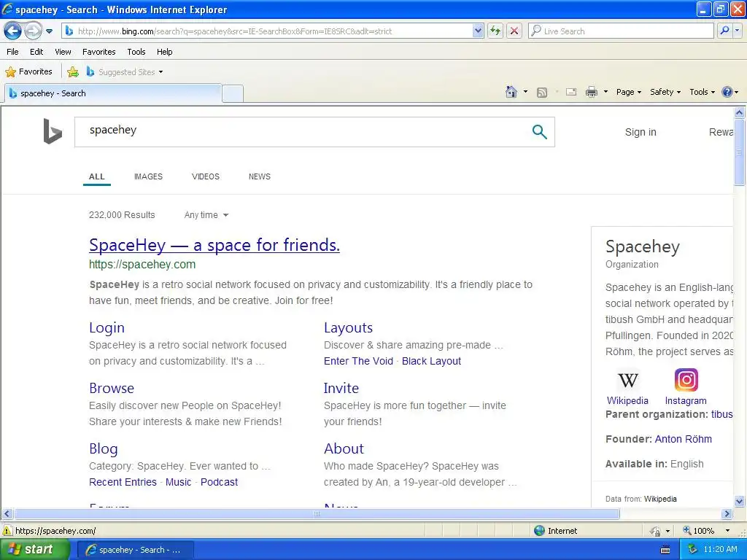Click the Bing logo
The height and width of the screenshot is (560, 747).
click(53, 131)
